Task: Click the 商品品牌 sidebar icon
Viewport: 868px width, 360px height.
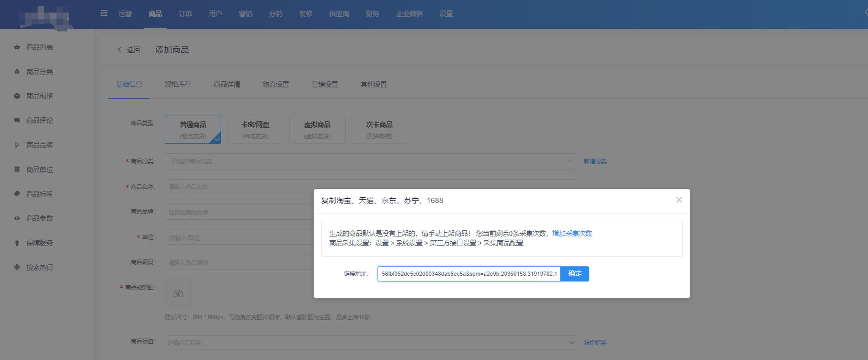Action: 17,145
